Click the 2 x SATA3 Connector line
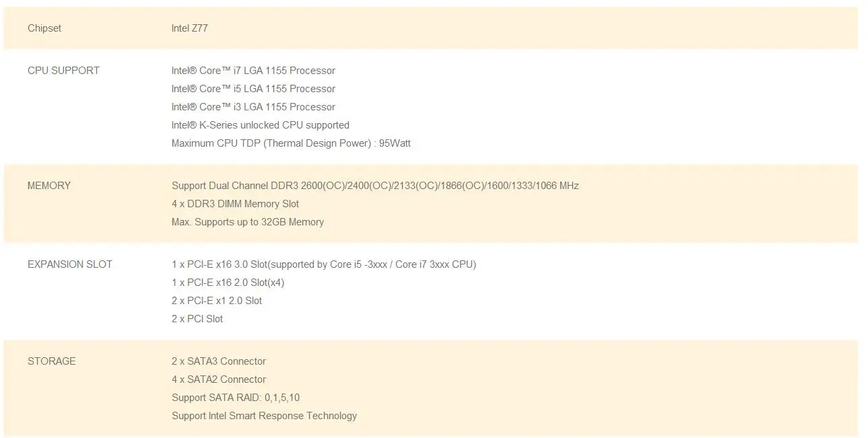This screenshot has width=868, height=438. pos(219,361)
